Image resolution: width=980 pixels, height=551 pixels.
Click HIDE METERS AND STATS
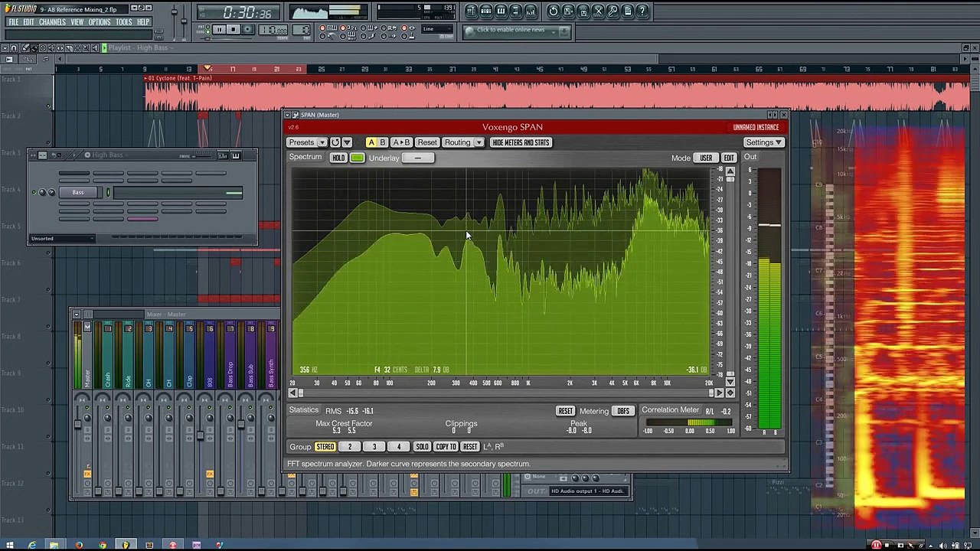[521, 142]
